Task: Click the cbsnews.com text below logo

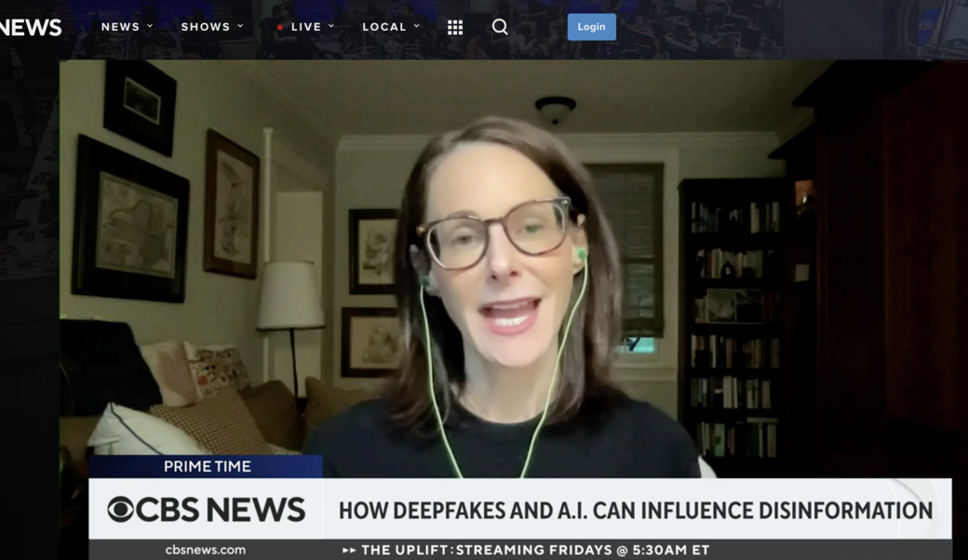Action: (206, 550)
